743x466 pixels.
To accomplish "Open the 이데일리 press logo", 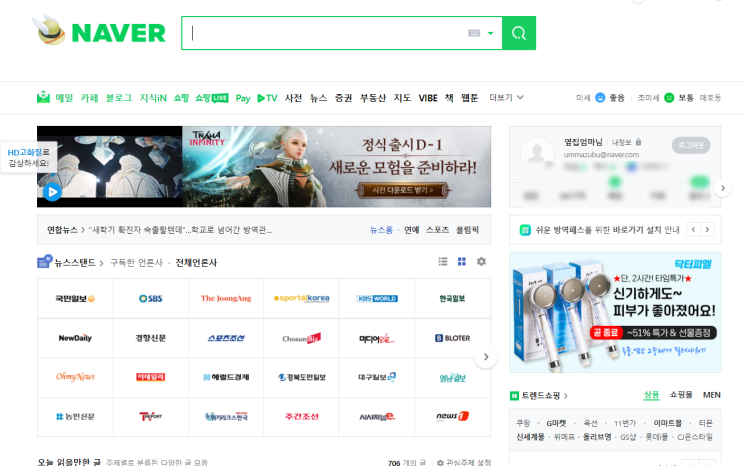I will coord(151,377).
